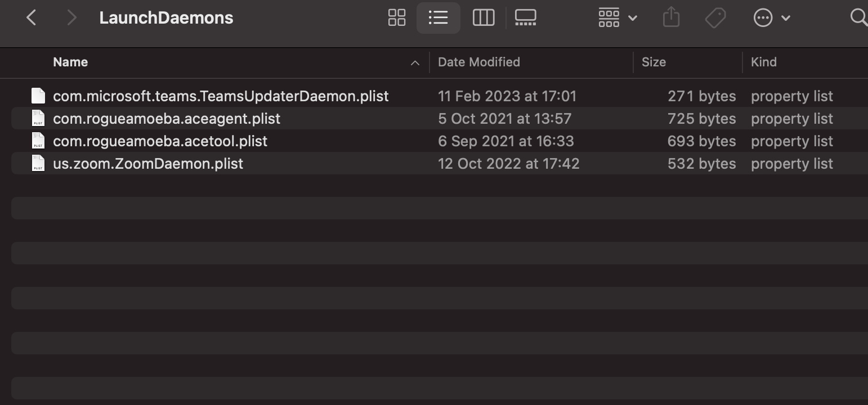Toggle the Name sort direction arrow
Image resolution: width=868 pixels, height=405 pixels.
(415, 63)
